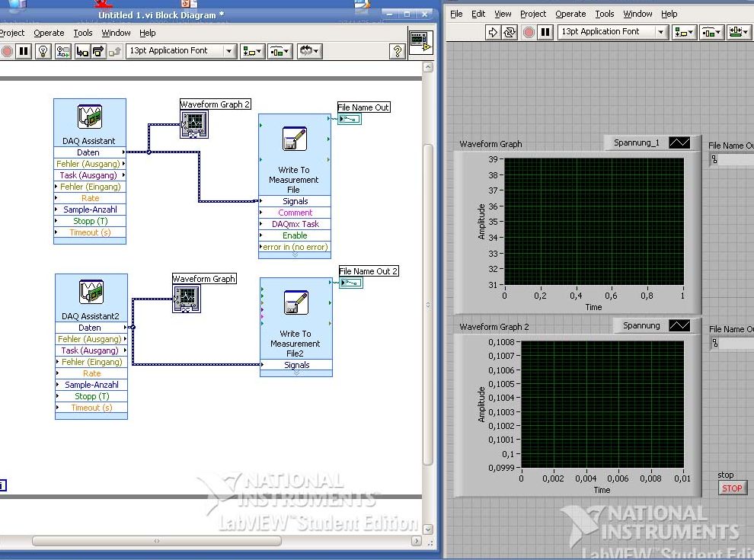754x560 pixels.
Task: Click the Spannung_1 plot legend swatch
Action: click(x=679, y=142)
